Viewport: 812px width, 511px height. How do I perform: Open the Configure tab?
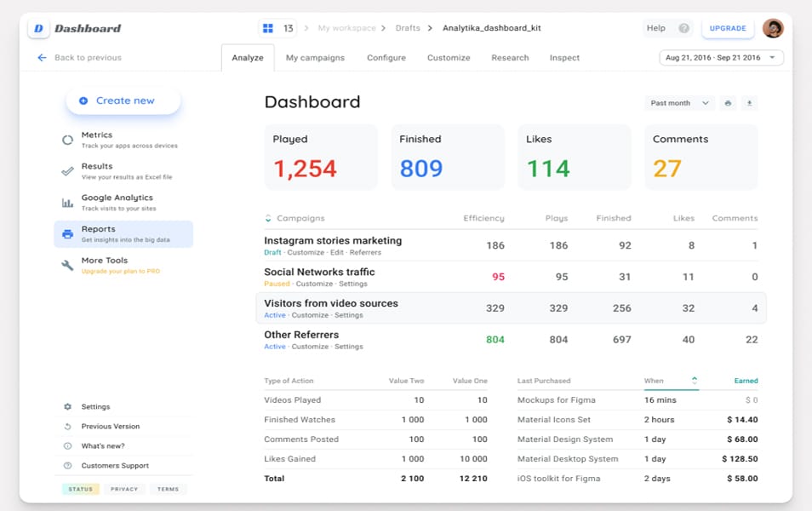386,58
